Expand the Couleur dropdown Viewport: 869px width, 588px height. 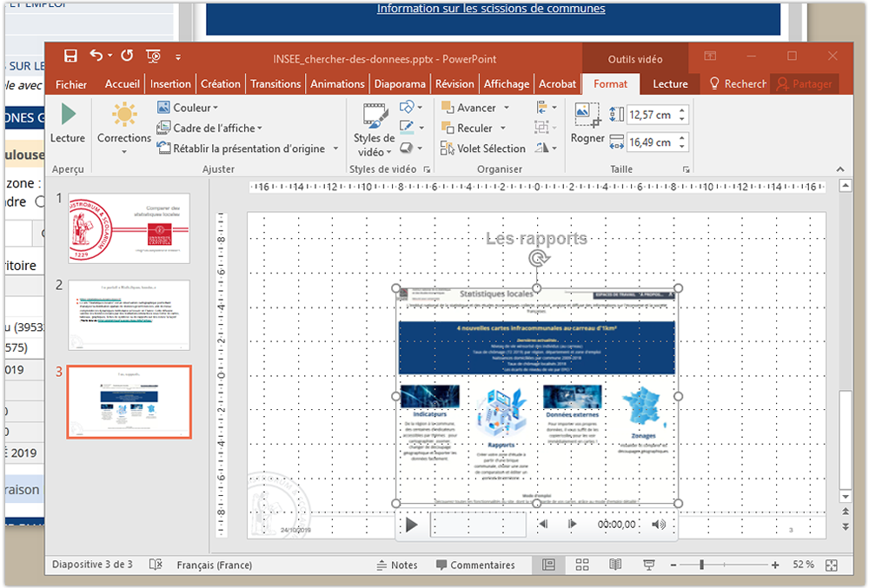click(190, 108)
